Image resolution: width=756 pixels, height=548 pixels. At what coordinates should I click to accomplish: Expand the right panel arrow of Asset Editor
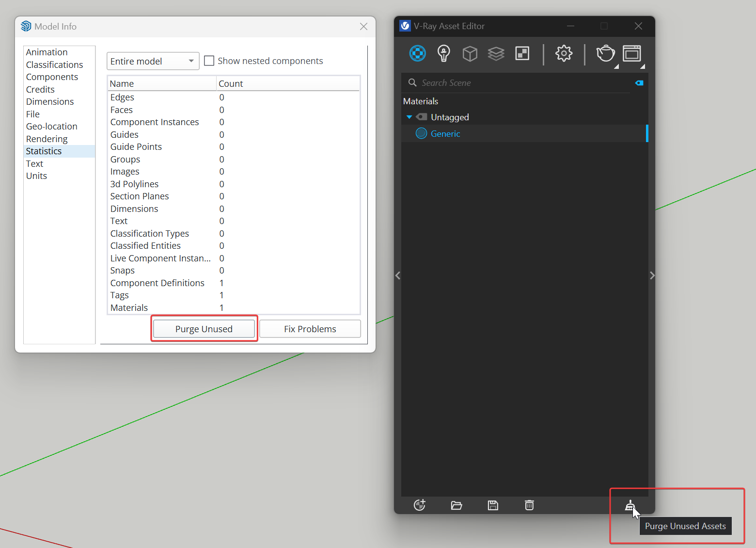pyautogui.click(x=652, y=275)
